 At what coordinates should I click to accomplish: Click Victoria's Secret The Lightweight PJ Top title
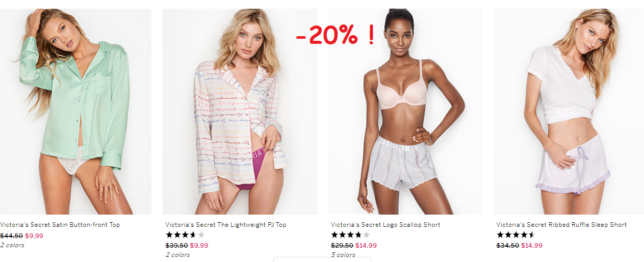[226, 225]
